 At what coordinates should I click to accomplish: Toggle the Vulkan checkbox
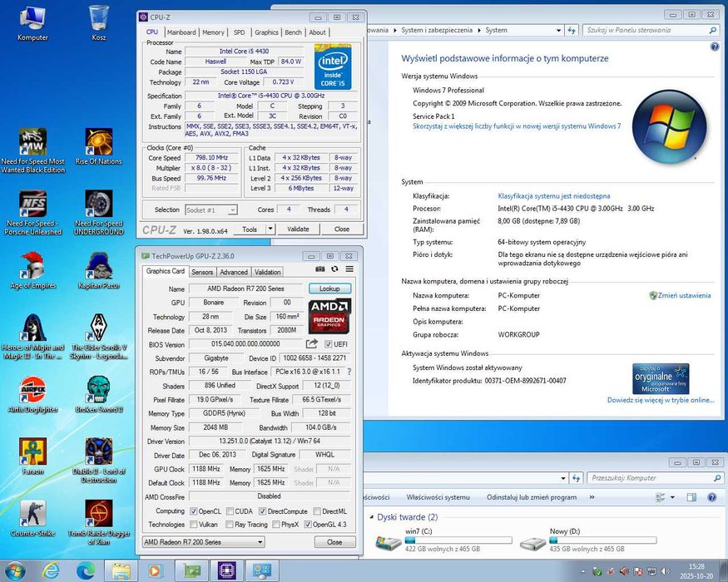click(x=194, y=525)
